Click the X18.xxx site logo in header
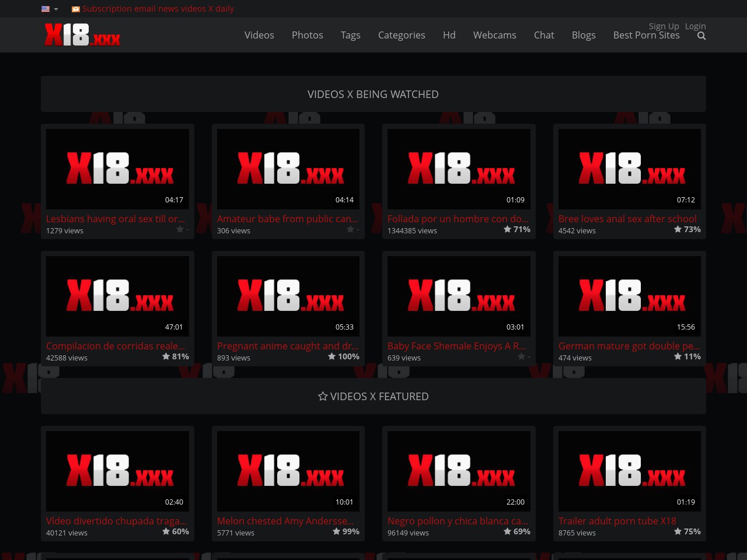This screenshot has width=747, height=560. click(82, 35)
